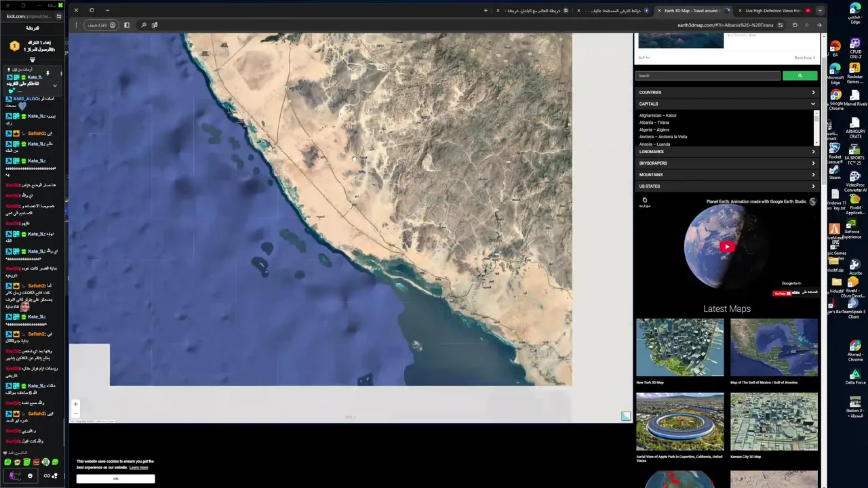Open Algeria - Algiers capital map
868x488 pixels.
tap(654, 129)
